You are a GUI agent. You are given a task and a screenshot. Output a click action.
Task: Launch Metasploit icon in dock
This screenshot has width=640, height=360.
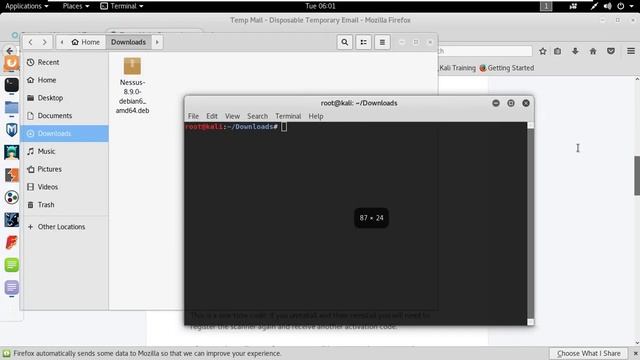[11, 130]
